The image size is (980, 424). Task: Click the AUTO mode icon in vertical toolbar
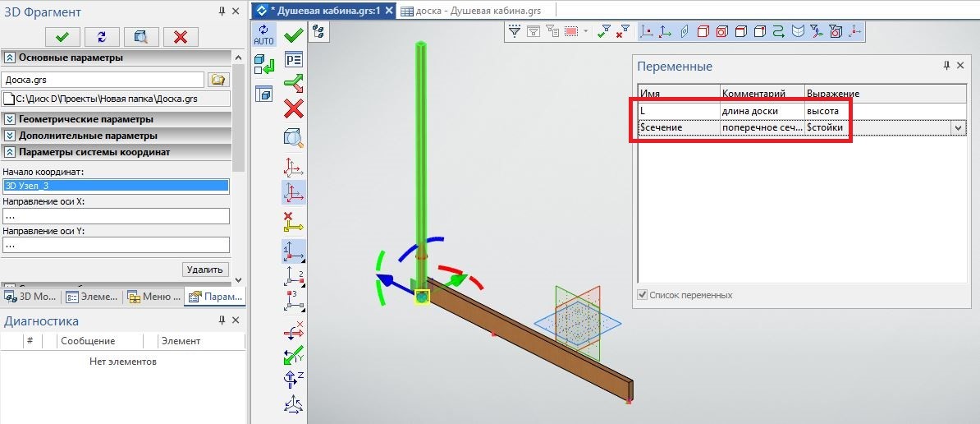click(263, 35)
